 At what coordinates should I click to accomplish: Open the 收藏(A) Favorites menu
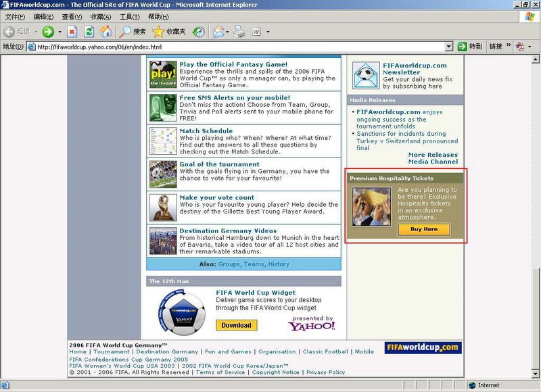pyautogui.click(x=101, y=17)
